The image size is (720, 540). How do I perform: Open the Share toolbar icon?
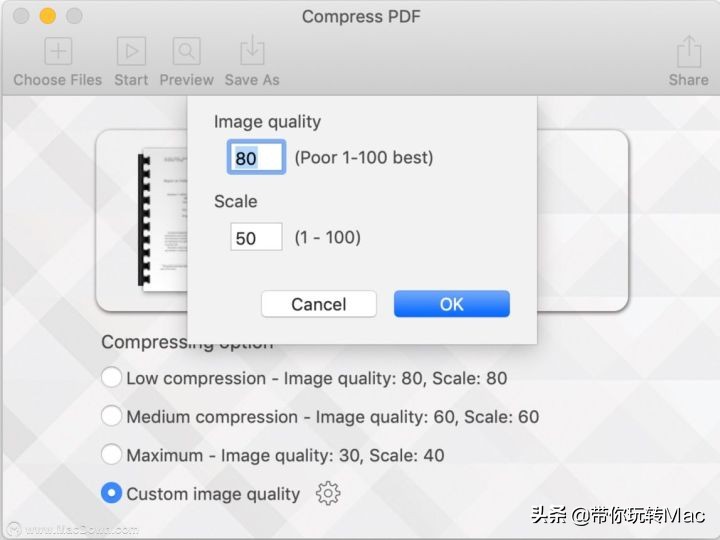tap(689, 51)
